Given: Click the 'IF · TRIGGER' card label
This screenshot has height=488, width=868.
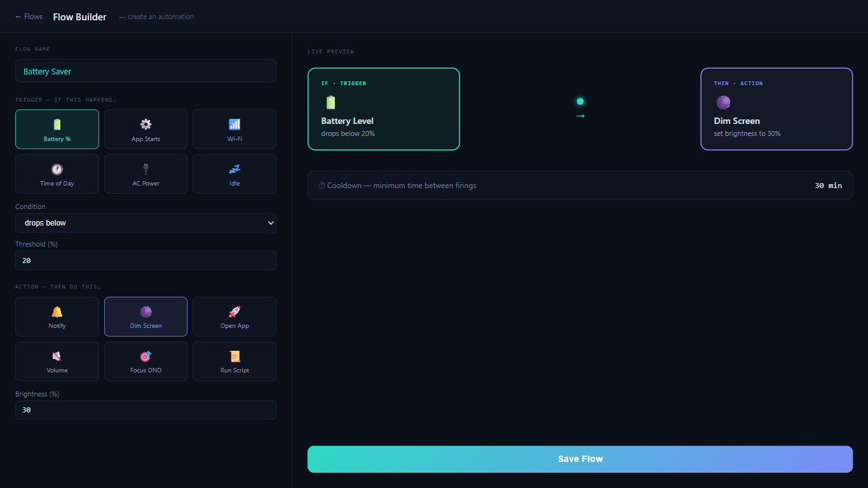Looking at the screenshot, I should pos(344,83).
